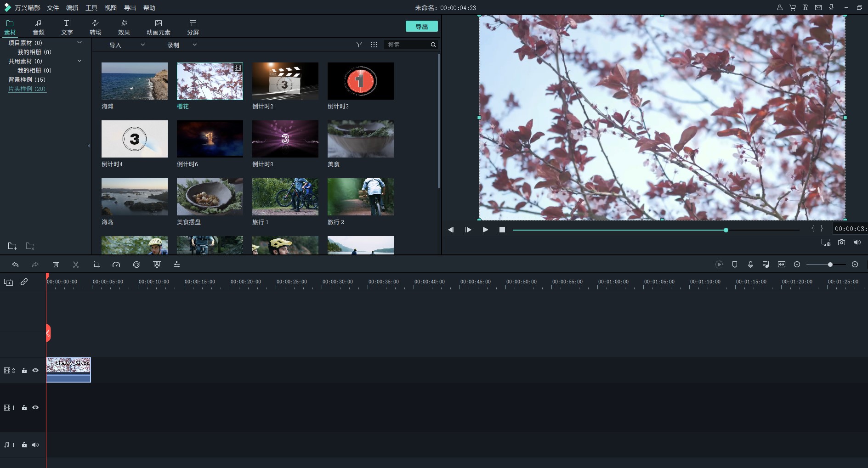The height and width of the screenshot is (468, 868).
Task: Click the voiceover microphone icon
Action: coord(750,265)
